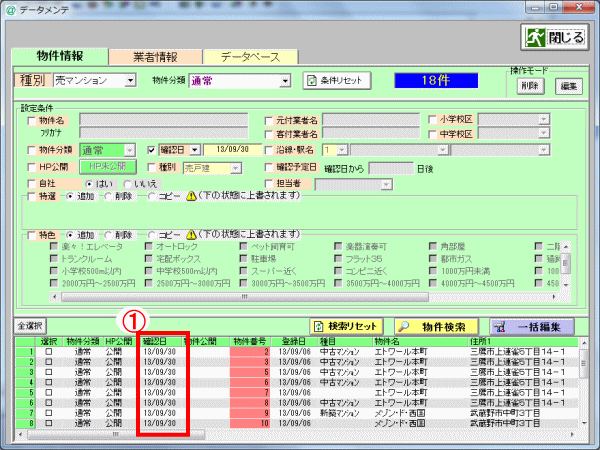Screen dimensions: 600x450
Task: Click the magnifier icon on 物件検索 button
Action: click(403, 326)
